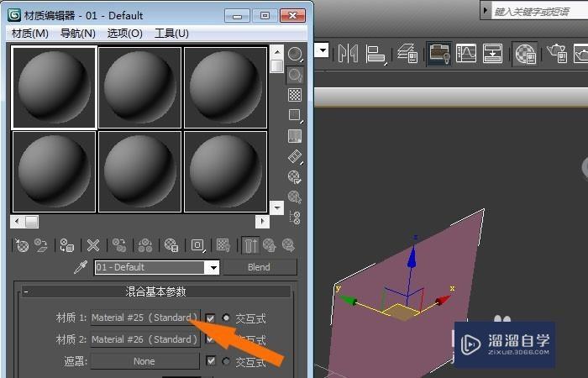588x378 pixels.
Task: Open the Render Setup teapot icon
Action: point(557,53)
